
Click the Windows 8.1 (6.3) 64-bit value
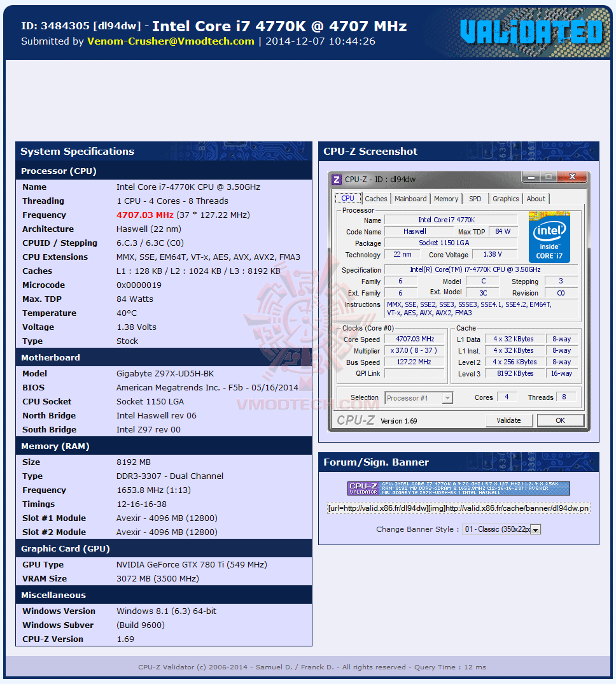pyautogui.click(x=166, y=611)
